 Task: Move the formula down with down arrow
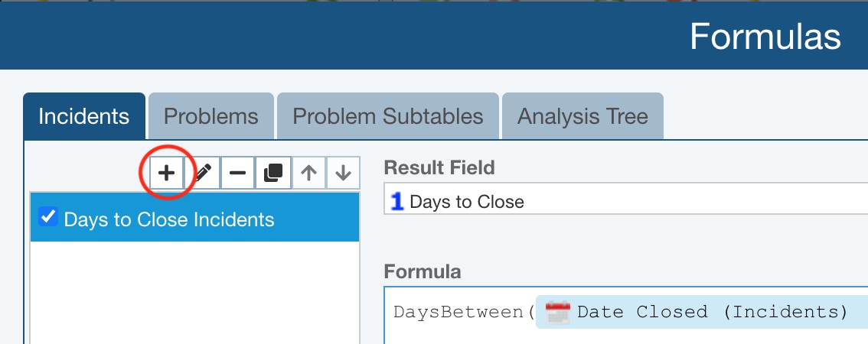pyautogui.click(x=343, y=174)
